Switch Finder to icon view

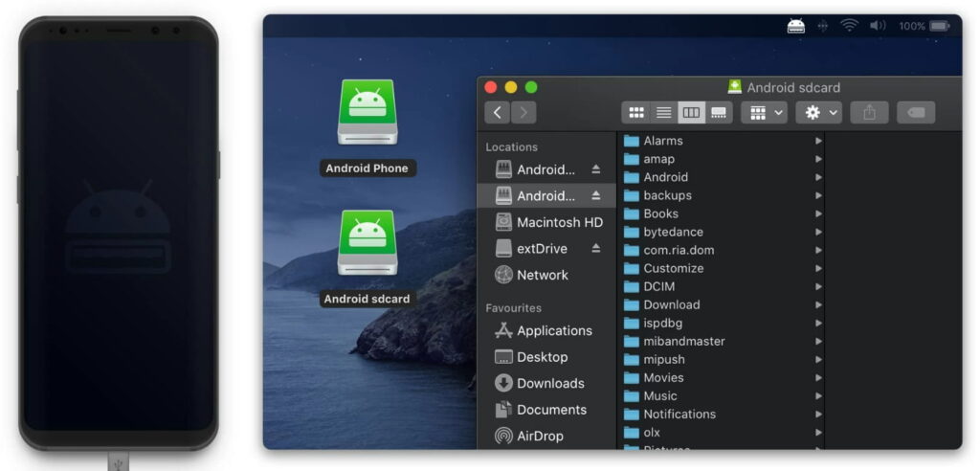click(636, 113)
